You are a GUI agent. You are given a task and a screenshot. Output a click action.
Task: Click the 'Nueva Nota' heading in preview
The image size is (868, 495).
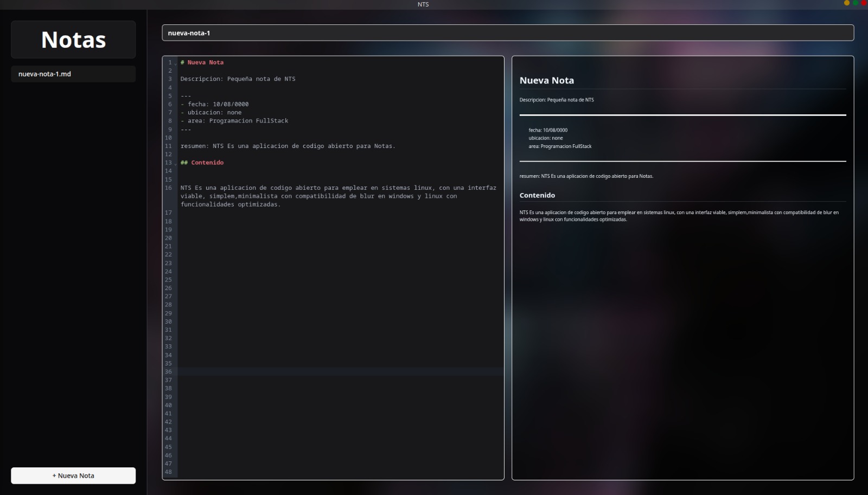(546, 80)
